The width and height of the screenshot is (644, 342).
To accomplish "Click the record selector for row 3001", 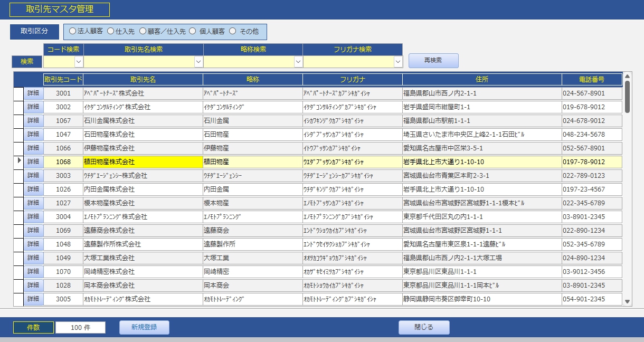I will click(x=18, y=93).
